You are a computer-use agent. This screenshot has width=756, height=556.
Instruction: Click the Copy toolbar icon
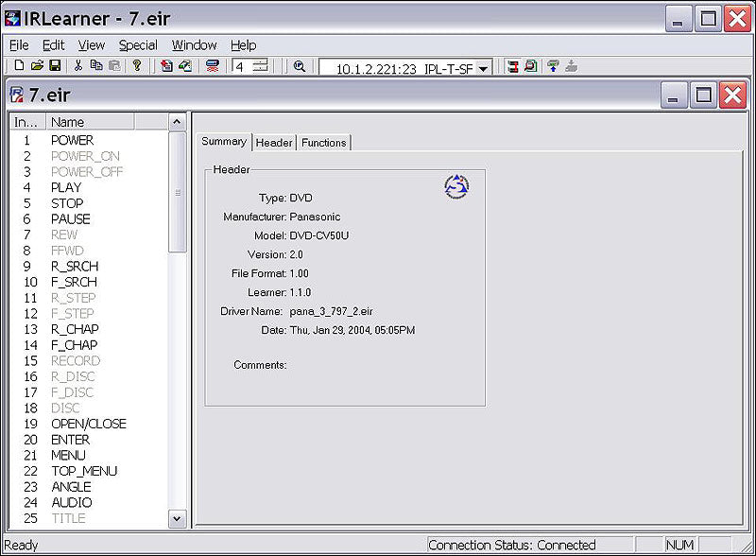(96, 65)
